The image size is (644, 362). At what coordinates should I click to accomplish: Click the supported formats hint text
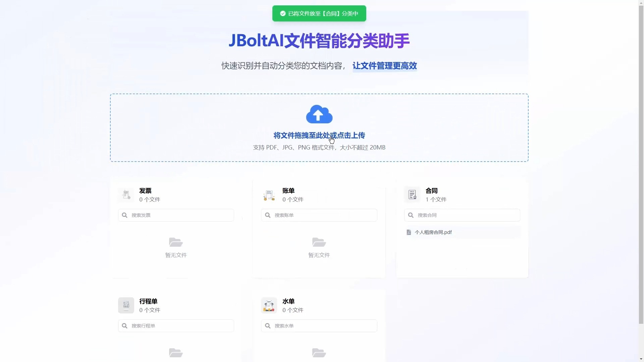pos(319,147)
